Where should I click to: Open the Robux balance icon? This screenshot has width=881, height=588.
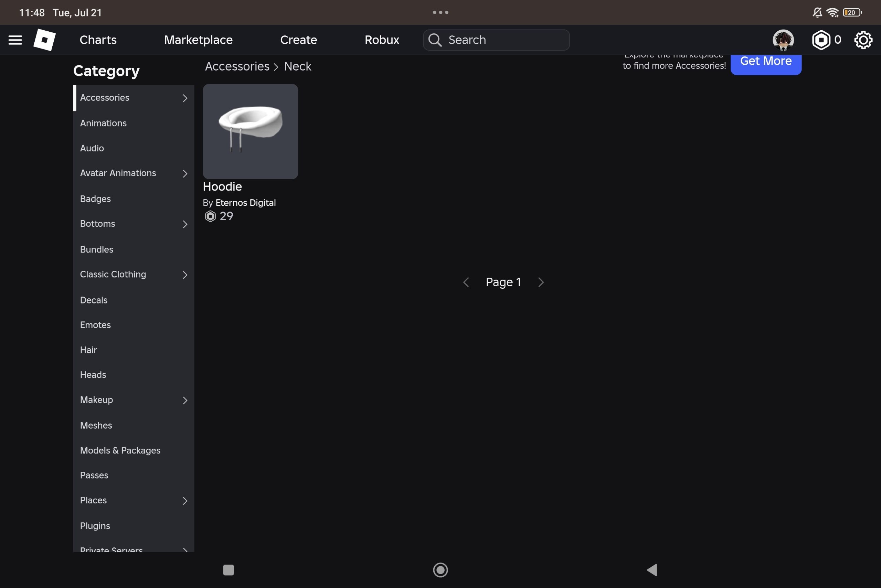[821, 40]
